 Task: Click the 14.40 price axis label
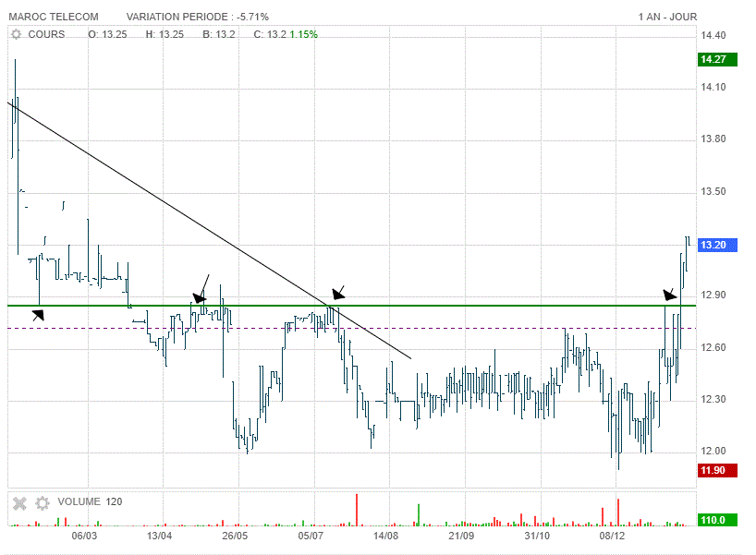(713, 35)
